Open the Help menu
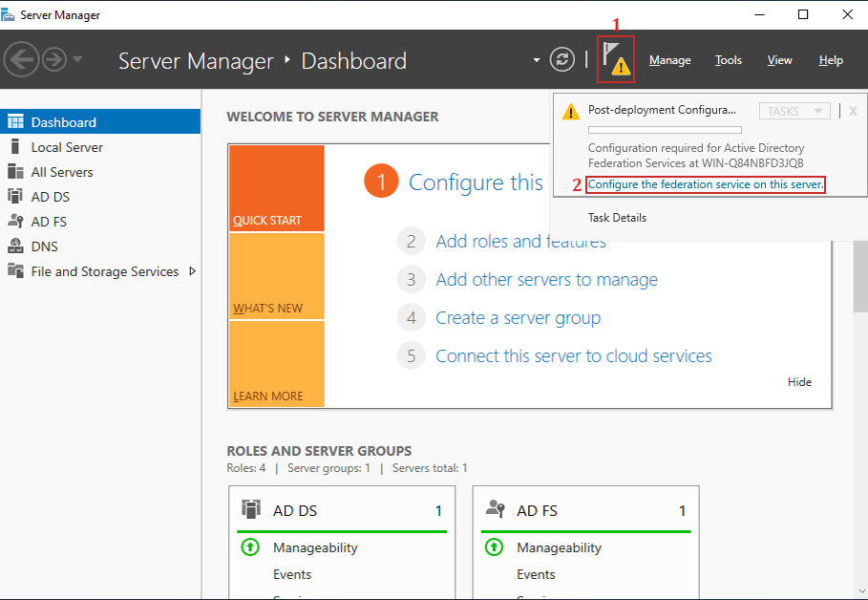 831,60
